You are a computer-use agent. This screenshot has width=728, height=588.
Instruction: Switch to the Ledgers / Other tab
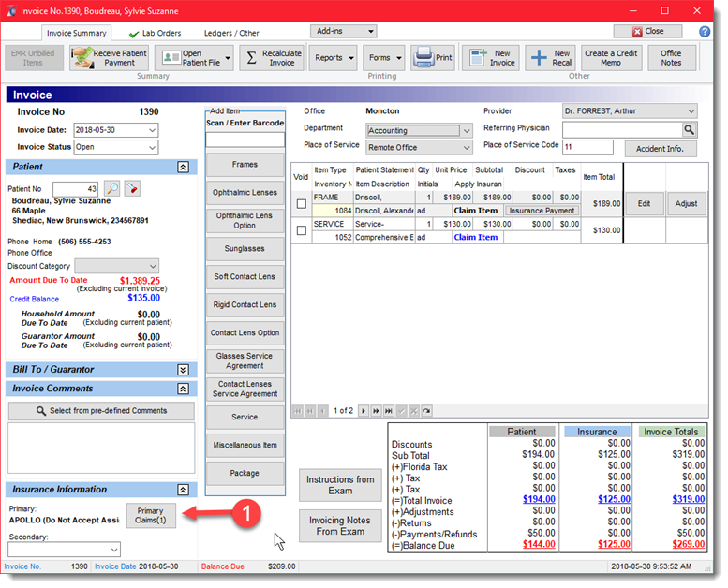pos(230,34)
